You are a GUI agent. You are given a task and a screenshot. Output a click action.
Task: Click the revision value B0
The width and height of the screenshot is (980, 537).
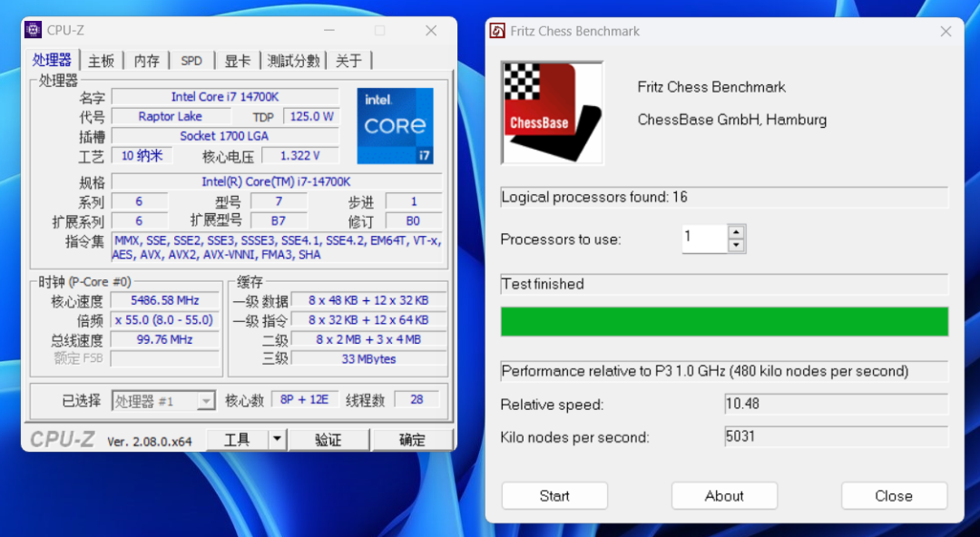pyautogui.click(x=414, y=220)
